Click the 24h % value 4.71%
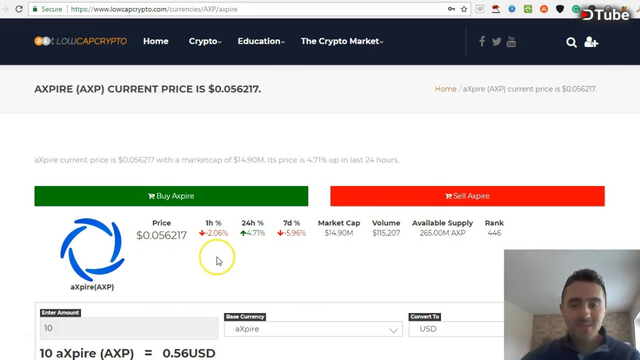The width and height of the screenshot is (640, 360). click(253, 233)
